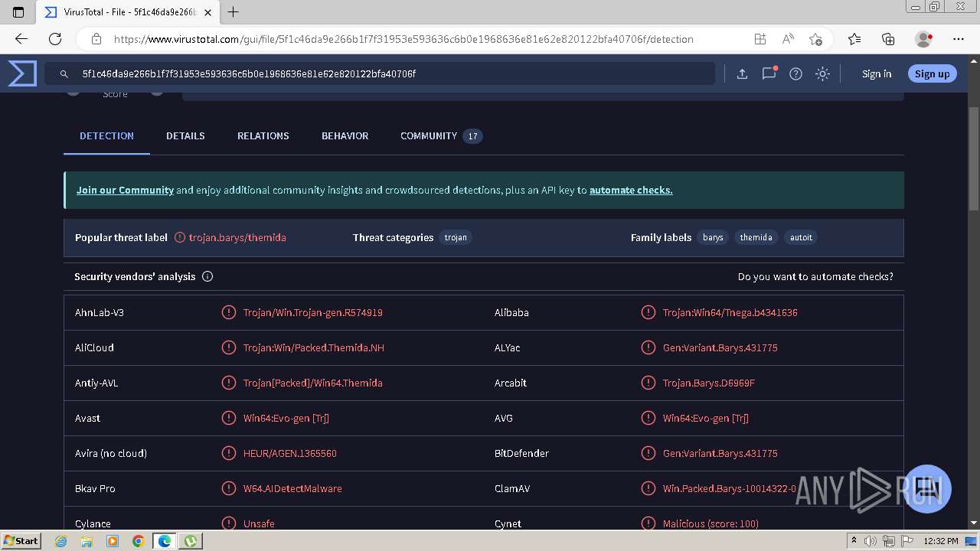Image resolution: width=980 pixels, height=551 pixels.
Task: Switch to the BEHAVIOR tab
Action: 345,136
